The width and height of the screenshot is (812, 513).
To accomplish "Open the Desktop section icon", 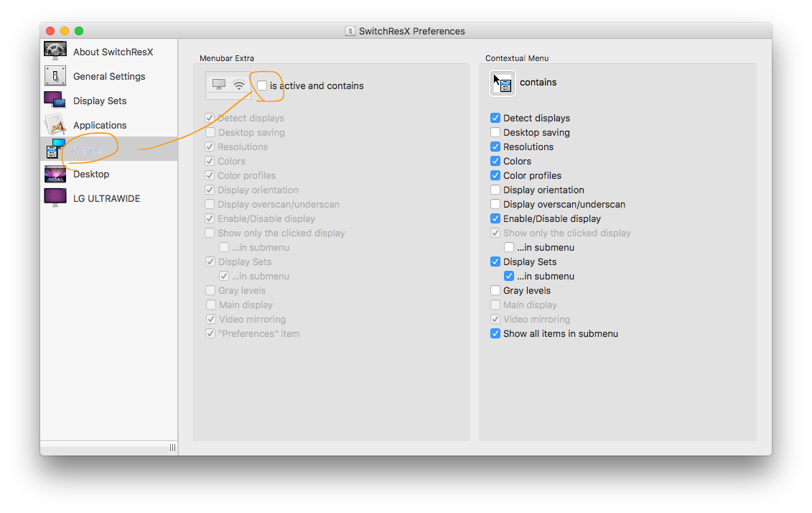I will tap(55, 174).
